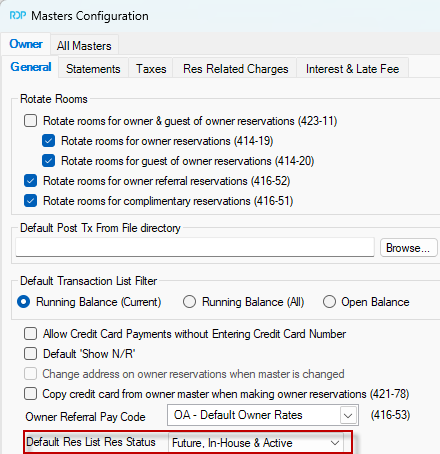Toggle rotate rooms for guest of owner reservations
The width and height of the screenshot is (440, 454).
tap(49, 161)
